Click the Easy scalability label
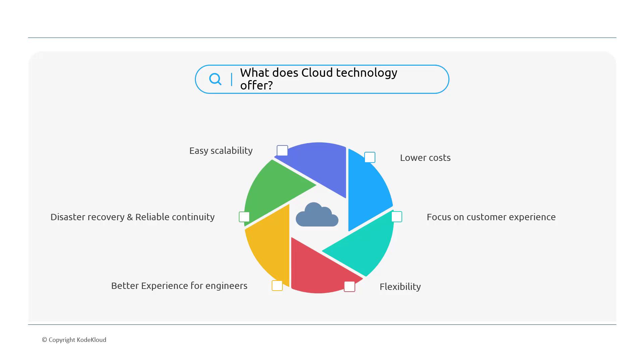Viewport: 644px width, 362px height. (221, 151)
